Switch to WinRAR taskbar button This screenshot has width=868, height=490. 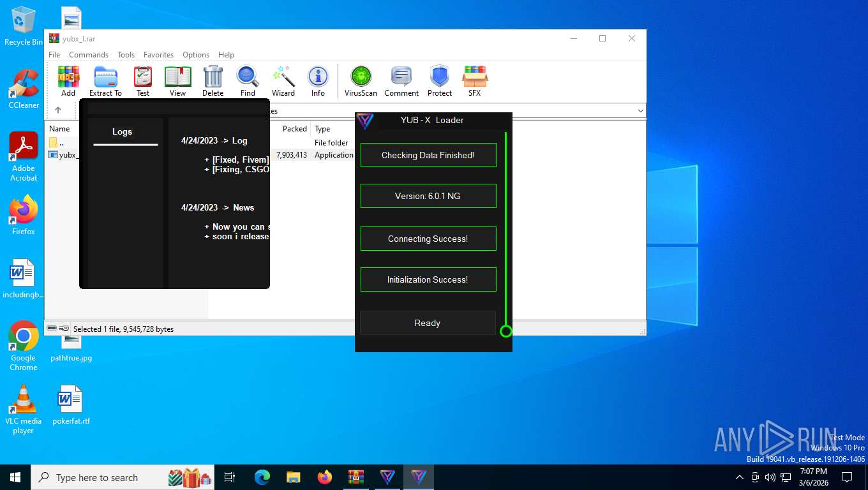pos(356,477)
